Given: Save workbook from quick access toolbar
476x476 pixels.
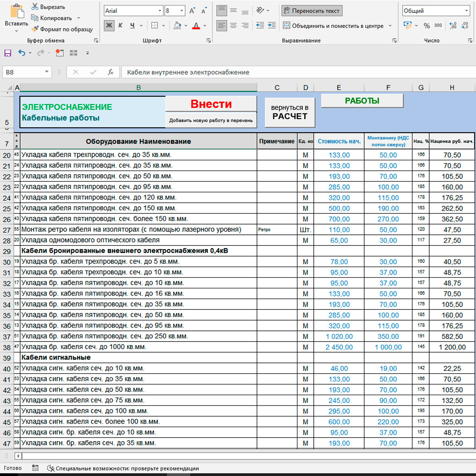Looking at the screenshot, I should 8,53.
